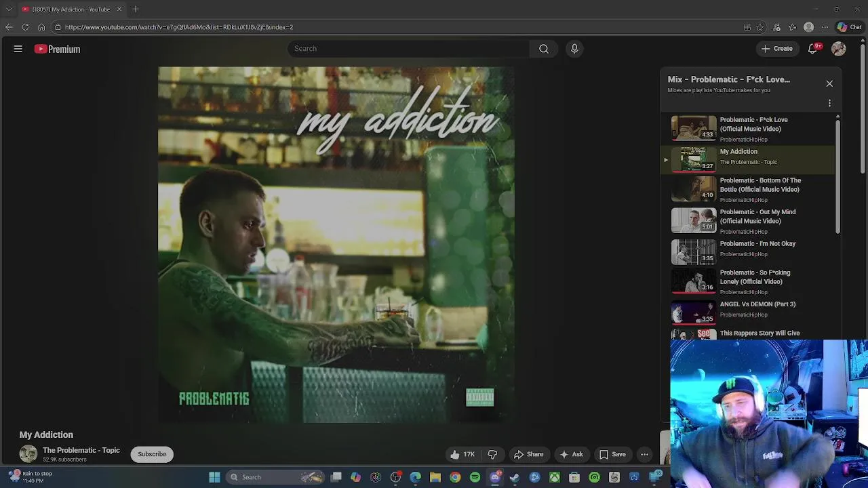The height and width of the screenshot is (488, 868).
Task: Click the Ask button below the video
Action: (x=570, y=454)
